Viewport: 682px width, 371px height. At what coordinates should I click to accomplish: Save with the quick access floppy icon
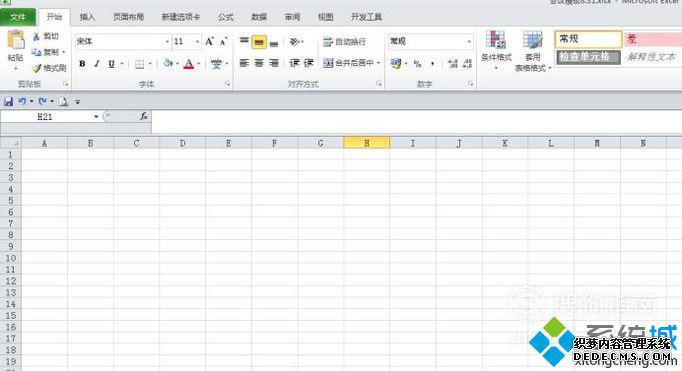(8, 102)
